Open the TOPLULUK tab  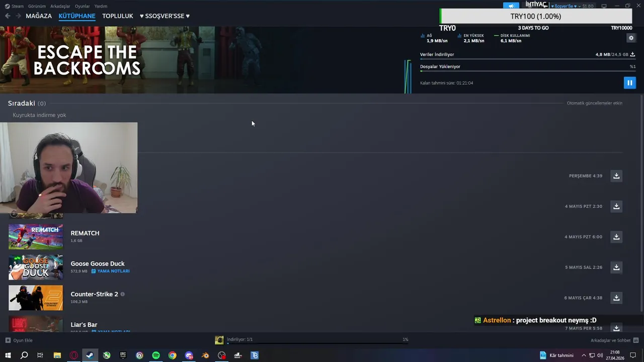pos(118,16)
